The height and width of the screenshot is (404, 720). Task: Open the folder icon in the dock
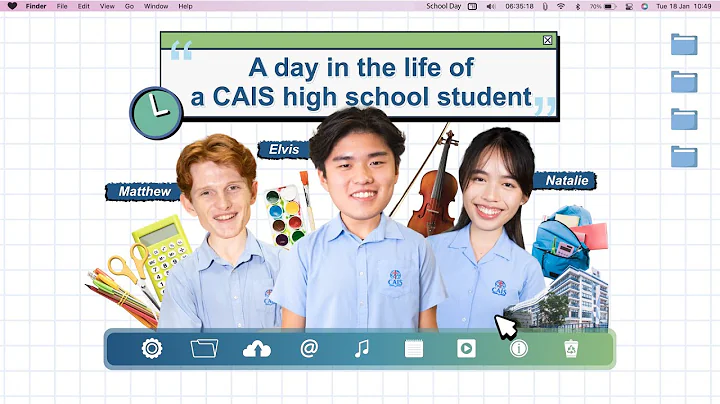click(x=204, y=348)
